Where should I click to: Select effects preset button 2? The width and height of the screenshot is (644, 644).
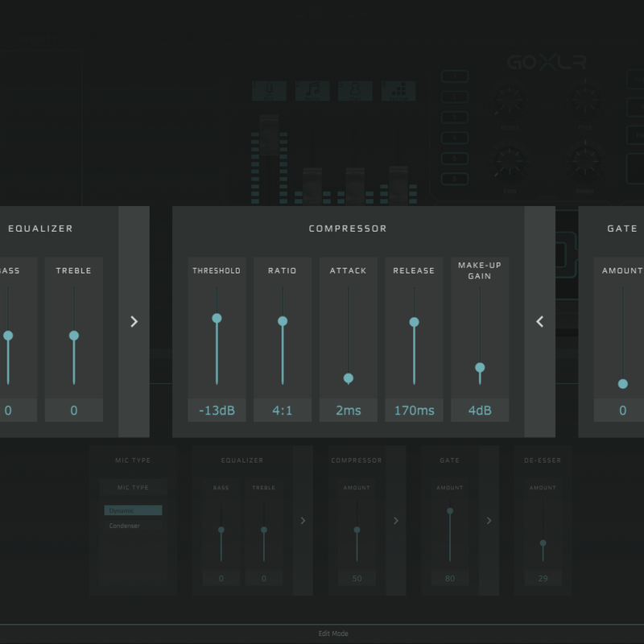(x=455, y=97)
